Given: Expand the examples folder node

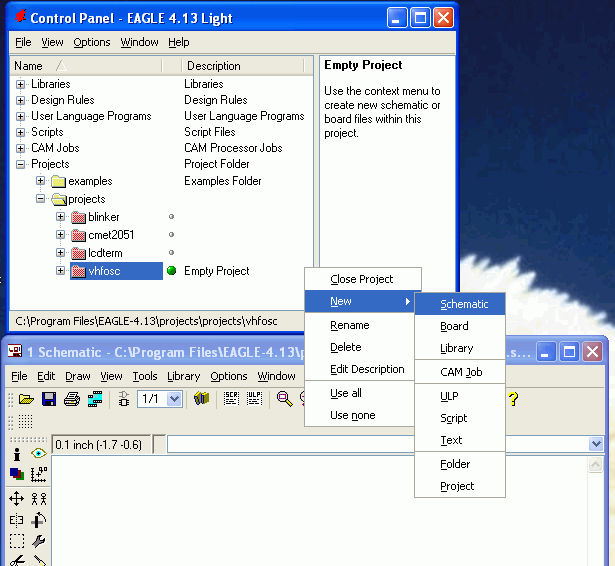Looking at the screenshot, I should pyautogui.click(x=40, y=181).
